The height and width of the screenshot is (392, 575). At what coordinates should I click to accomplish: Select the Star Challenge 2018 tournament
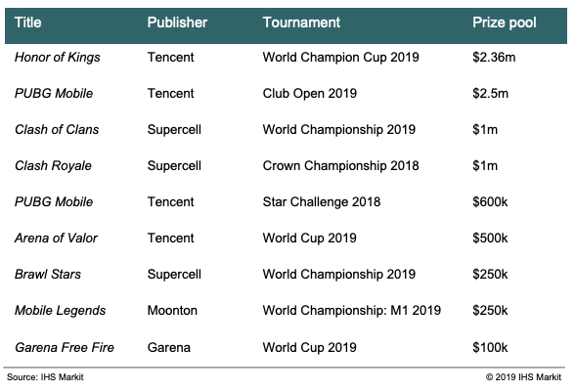point(322,202)
